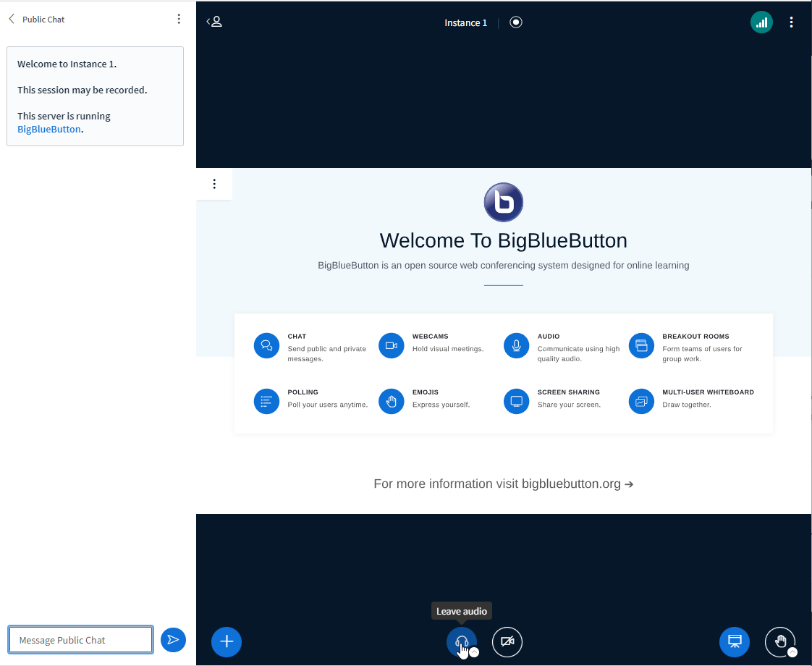812x666 pixels.
Task: Leave audio with the headphone button
Action: click(x=461, y=641)
